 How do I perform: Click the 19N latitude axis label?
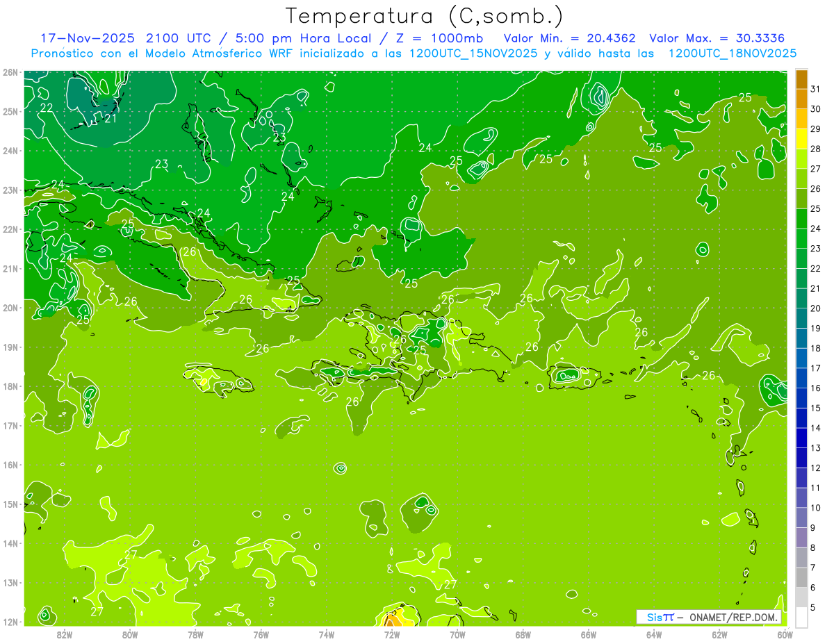(x=10, y=347)
